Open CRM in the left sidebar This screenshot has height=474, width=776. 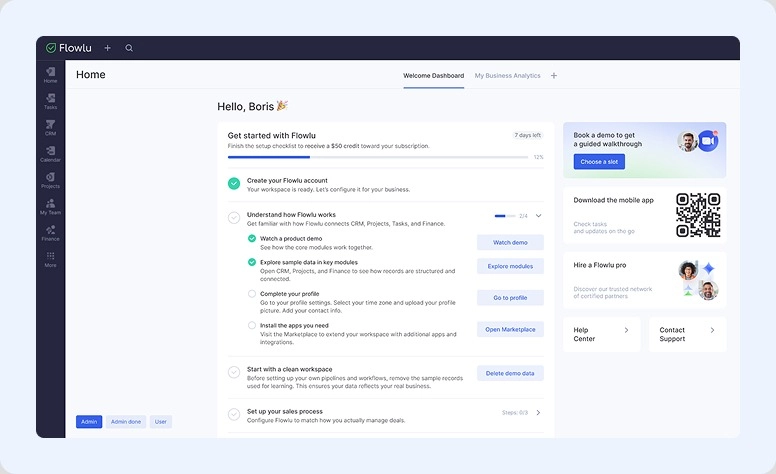tap(50, 127)
